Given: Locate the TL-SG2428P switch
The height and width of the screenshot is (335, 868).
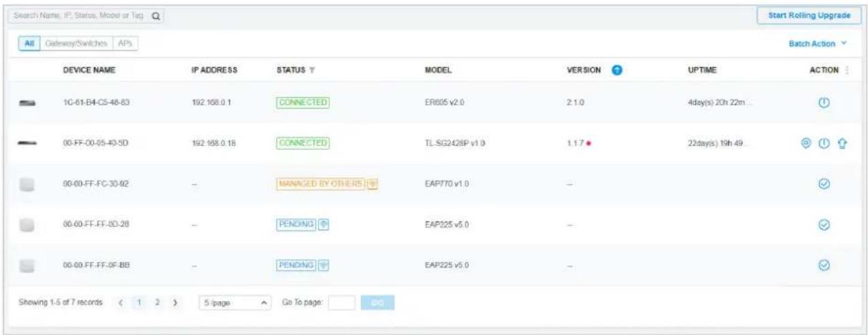Looking at the screenshot, I should 806,143.
